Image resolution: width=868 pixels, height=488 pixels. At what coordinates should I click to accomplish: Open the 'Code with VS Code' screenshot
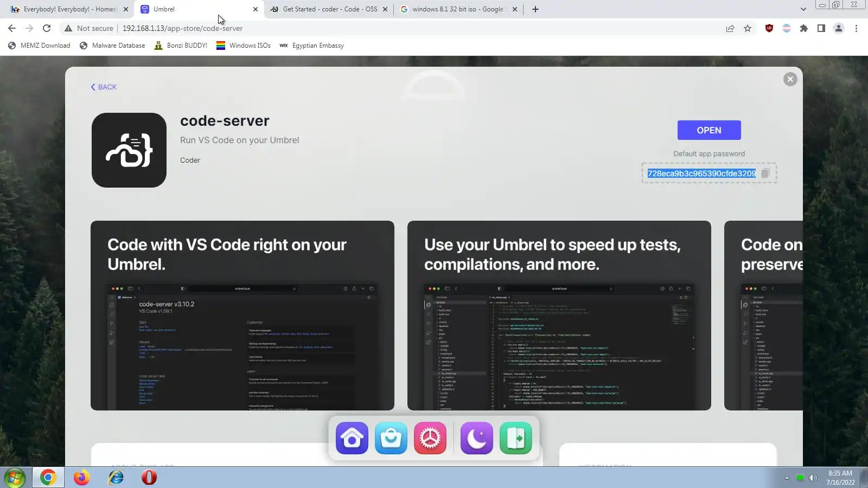pyautogui.click(x=242, y=316)
